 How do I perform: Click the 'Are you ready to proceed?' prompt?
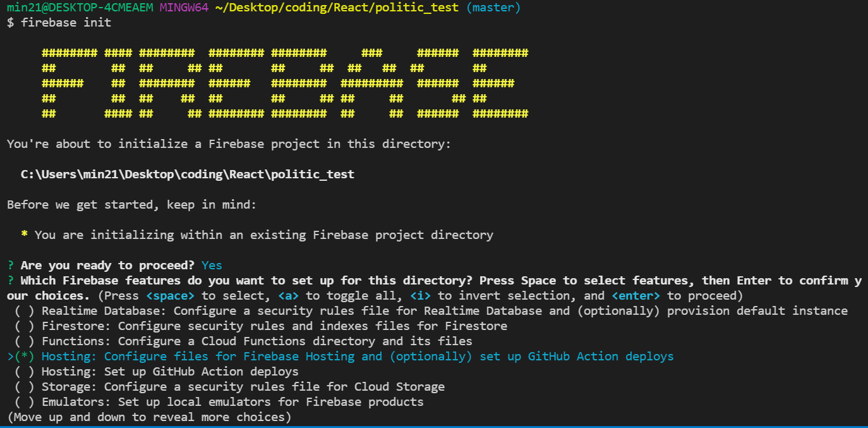click(107, 266)
